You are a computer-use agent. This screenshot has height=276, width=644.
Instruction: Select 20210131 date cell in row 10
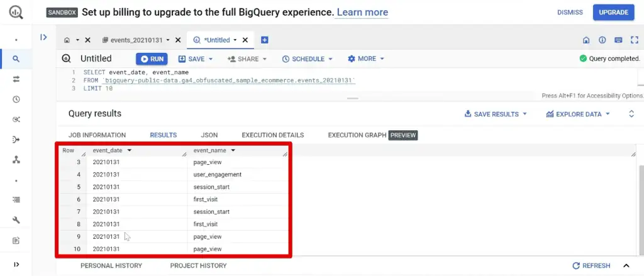click(137, 249)
